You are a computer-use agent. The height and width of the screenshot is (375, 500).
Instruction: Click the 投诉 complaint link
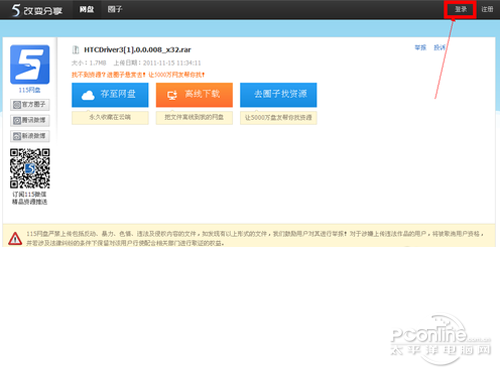click(439, 48)
